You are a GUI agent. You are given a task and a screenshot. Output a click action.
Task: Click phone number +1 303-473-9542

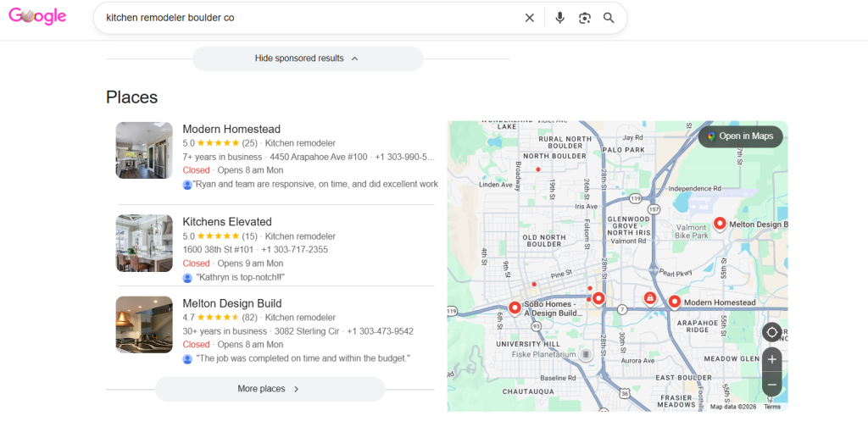point(380,331)
